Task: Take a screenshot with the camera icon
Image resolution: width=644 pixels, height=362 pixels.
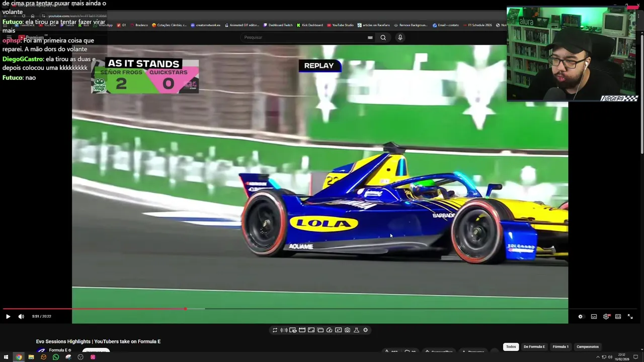Action: point(347,330)
